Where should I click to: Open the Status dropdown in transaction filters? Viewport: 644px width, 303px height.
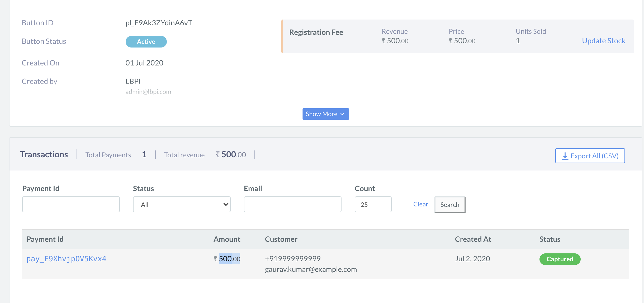coord(182,204)
